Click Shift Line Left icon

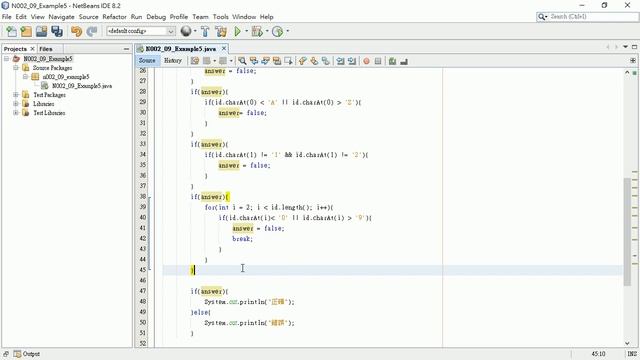340,61
